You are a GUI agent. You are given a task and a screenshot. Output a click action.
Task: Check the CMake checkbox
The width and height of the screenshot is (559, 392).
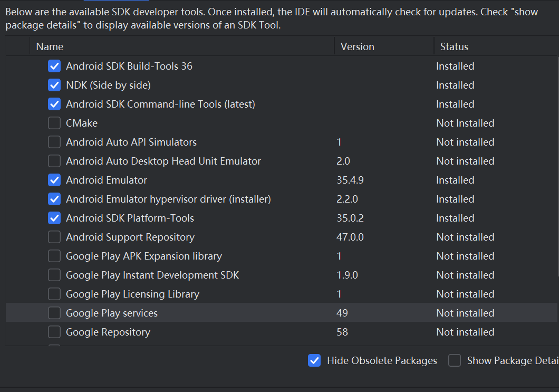click(x=54, y=123)
